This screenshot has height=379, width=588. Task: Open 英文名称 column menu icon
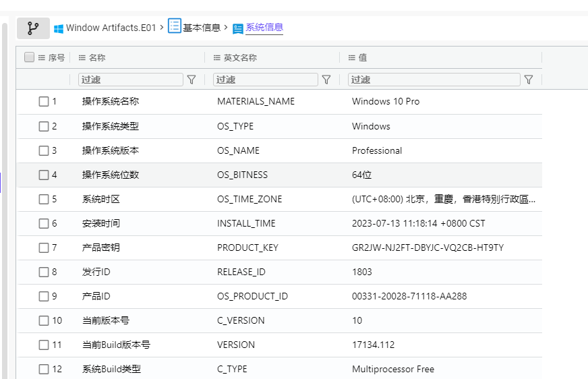click(x=217, y=58)
